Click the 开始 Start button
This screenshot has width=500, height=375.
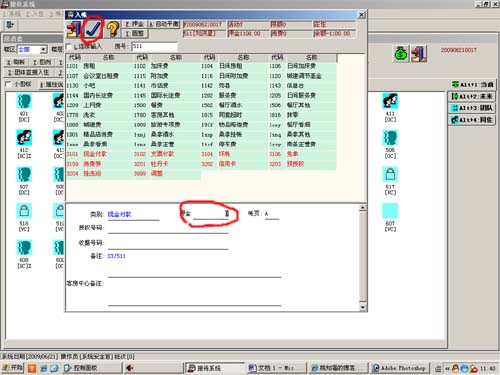coord(12,368)
